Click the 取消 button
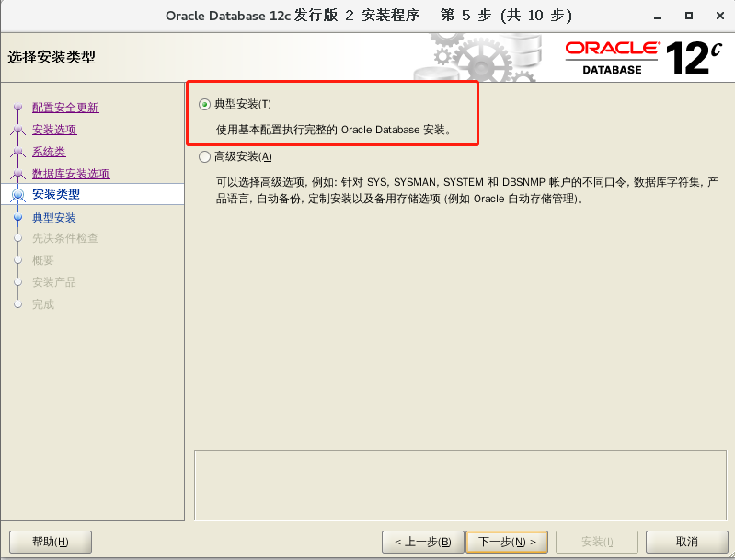The image size is (735, 560). pyautogui.click(x=687, y=542)
